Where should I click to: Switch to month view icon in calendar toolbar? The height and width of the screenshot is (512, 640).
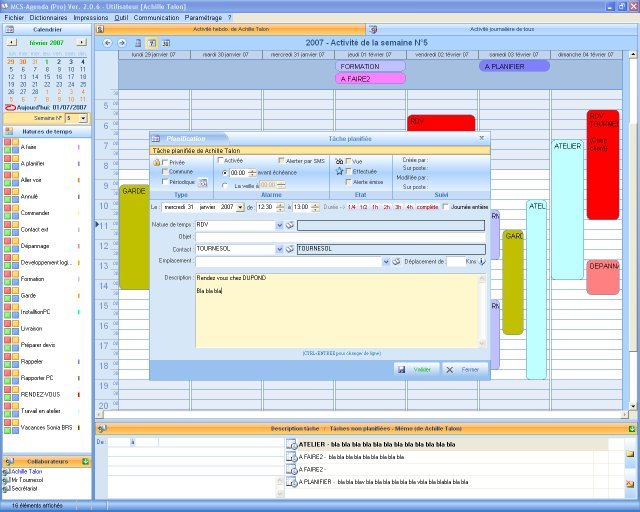click(166, 43)
